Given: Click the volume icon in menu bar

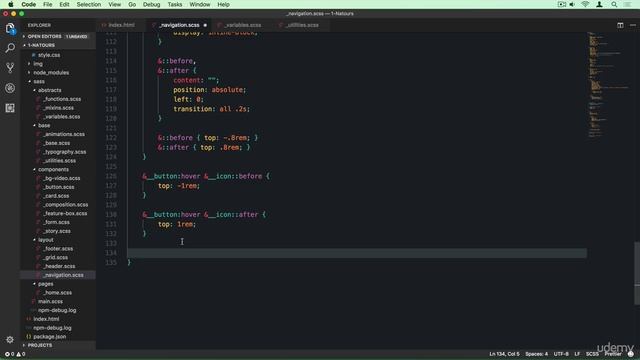Looking at the screenshot, I should [x=572, y=4].
